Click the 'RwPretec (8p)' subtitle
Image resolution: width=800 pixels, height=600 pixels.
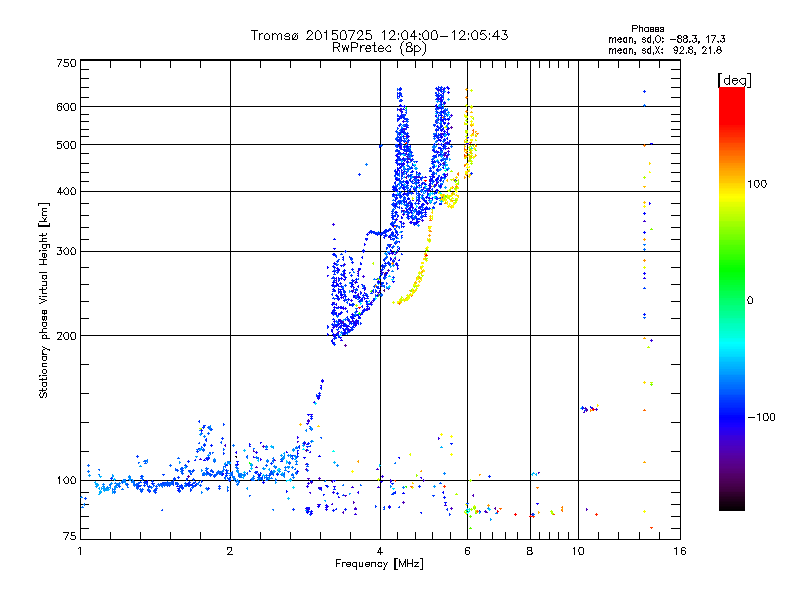coord(379,48)
